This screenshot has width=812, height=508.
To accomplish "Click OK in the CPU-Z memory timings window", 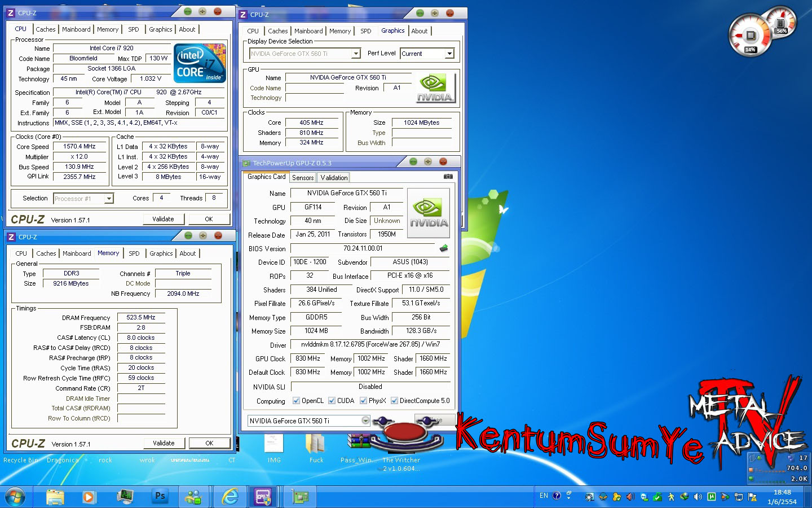I will coord(209,443).
